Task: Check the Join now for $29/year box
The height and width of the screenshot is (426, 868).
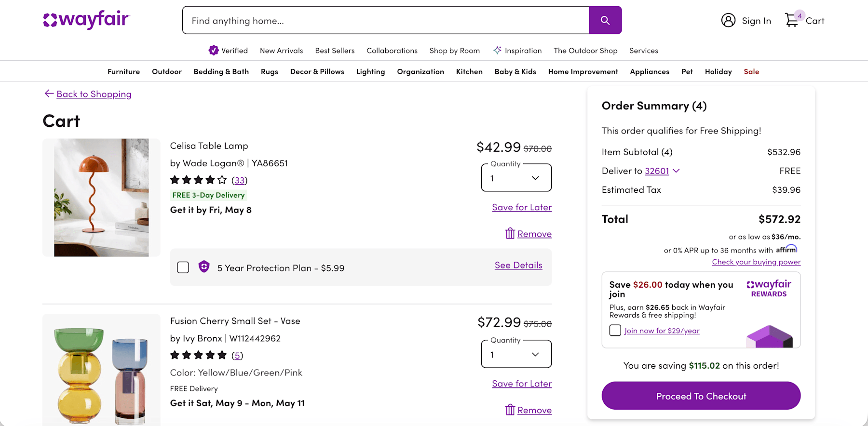Action: pos(615,331)
